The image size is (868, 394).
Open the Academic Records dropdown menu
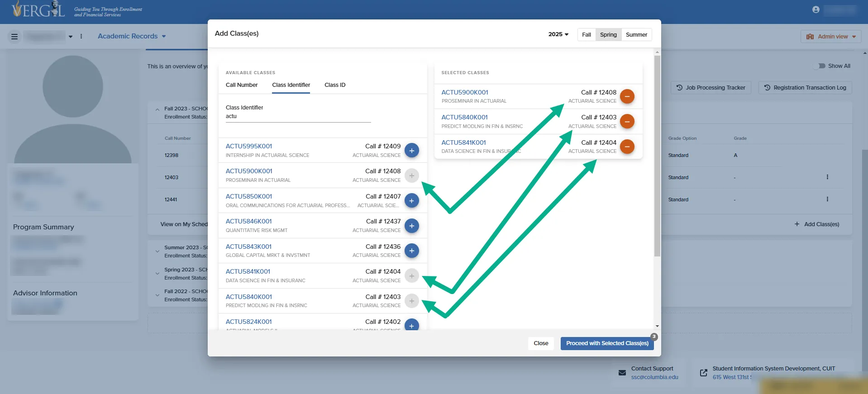click(132, 36)
